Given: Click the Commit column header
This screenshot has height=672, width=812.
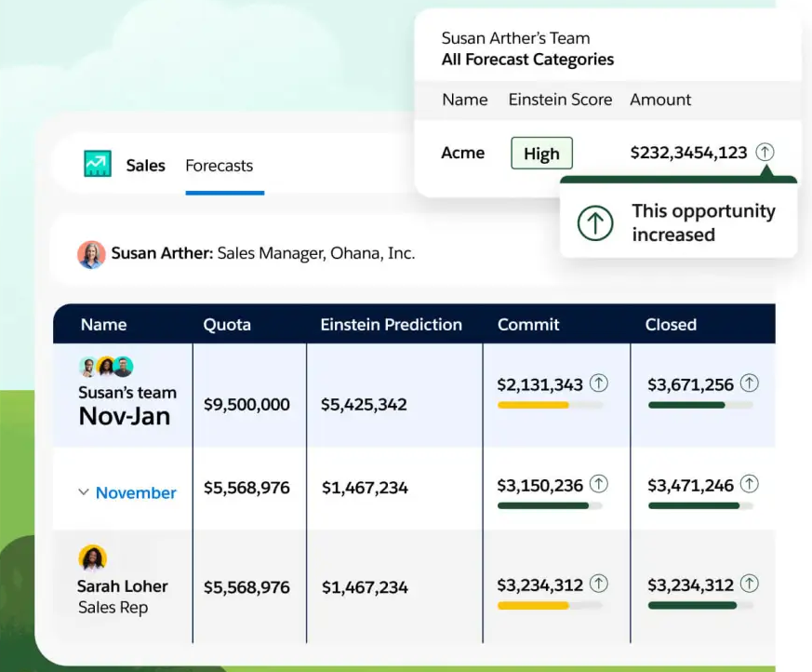Looking at the screenshot, I should pos(528,324).
